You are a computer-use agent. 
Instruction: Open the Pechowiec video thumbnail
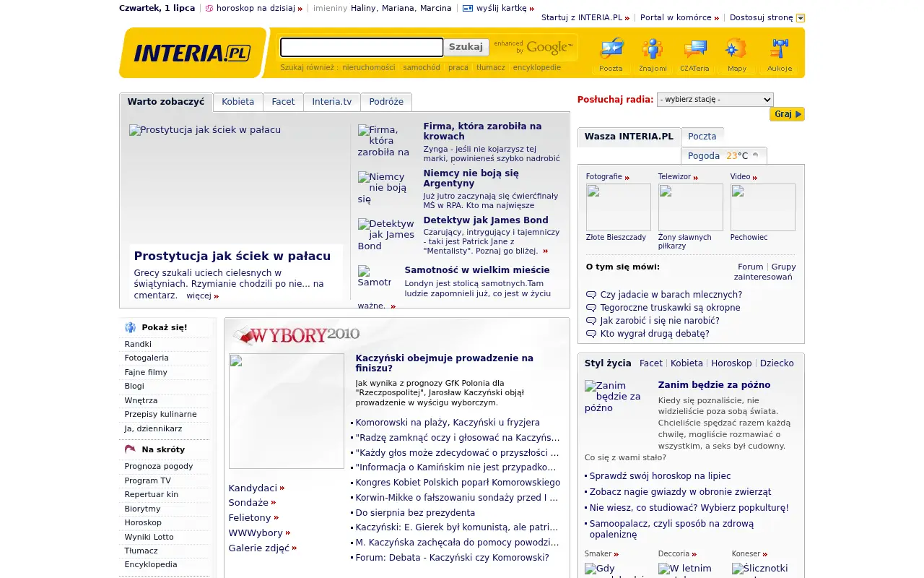[762, 207]
